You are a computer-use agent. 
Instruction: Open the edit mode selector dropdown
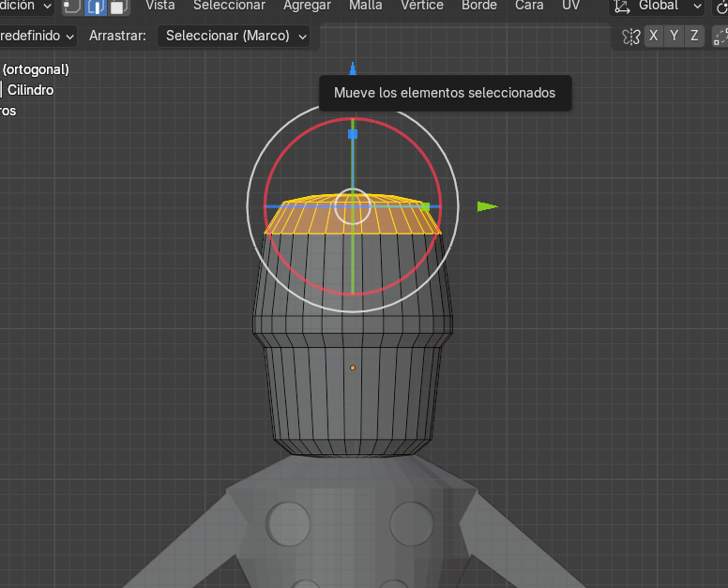[26, 7]
